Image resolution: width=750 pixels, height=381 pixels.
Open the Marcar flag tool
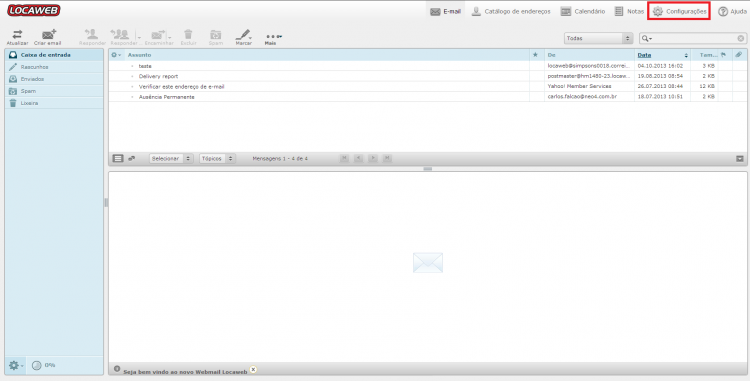click(x=243, y=37)
